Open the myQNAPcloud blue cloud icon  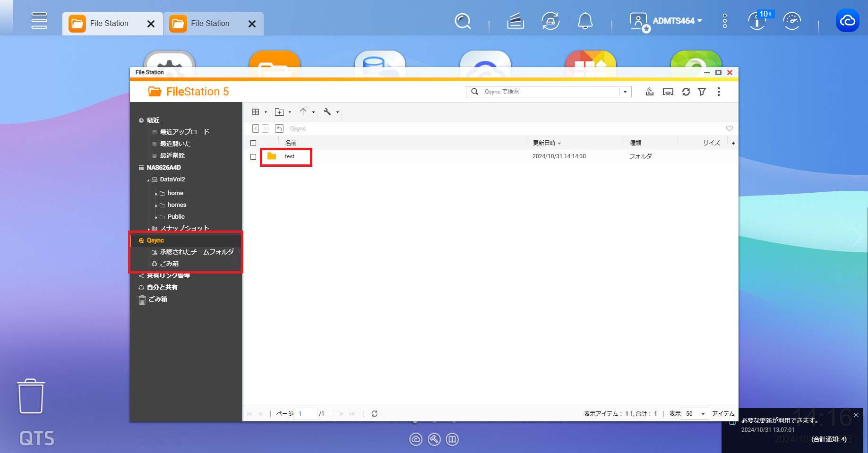pos(848,21)
